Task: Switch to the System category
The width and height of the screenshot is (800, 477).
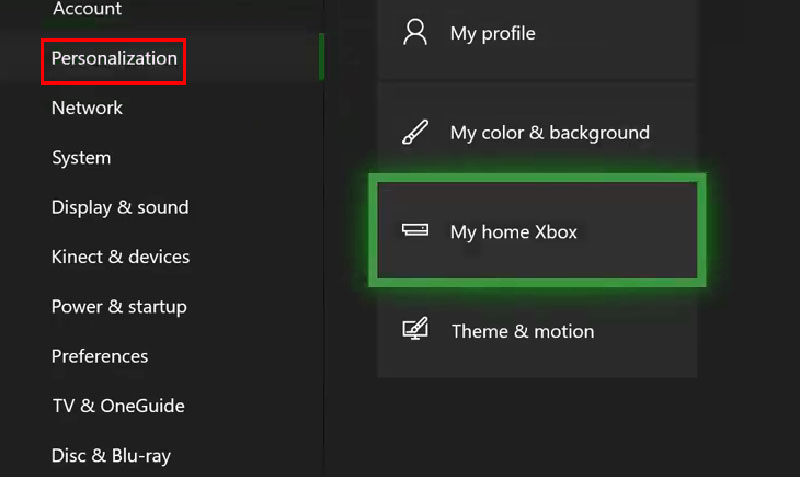Action: 81,158
